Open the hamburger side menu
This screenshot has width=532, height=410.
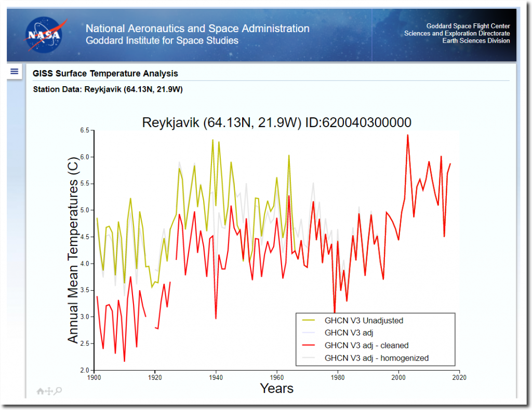point(15,72)
